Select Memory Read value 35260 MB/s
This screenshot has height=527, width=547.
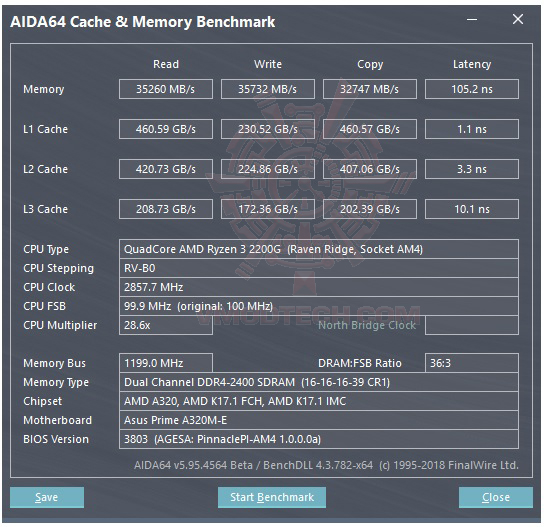[x=167, y=90]
